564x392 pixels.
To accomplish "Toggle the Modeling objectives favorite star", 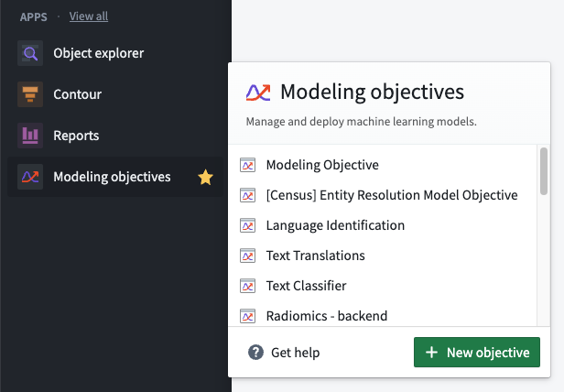I will [x=205, y=177].
